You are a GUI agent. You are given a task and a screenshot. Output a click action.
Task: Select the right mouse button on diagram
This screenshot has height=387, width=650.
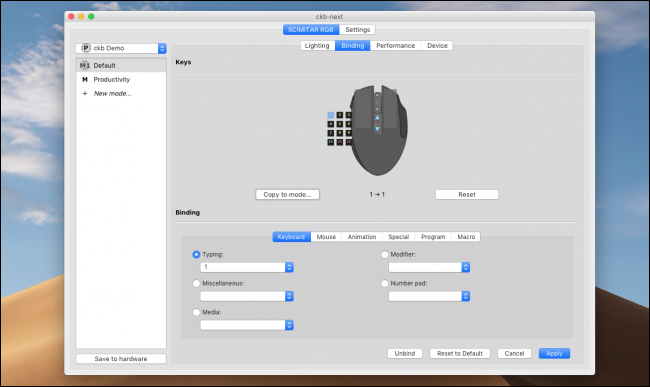390,109
